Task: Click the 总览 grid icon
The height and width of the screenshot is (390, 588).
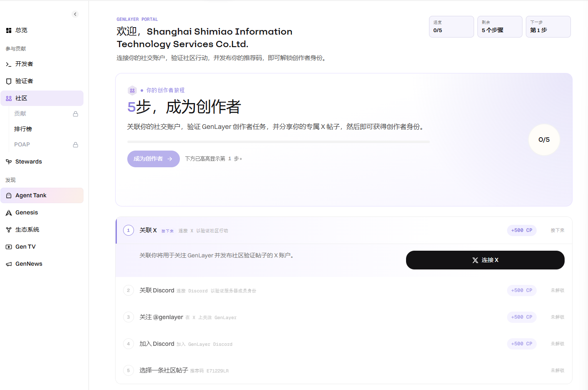Action: coord(9,30)
